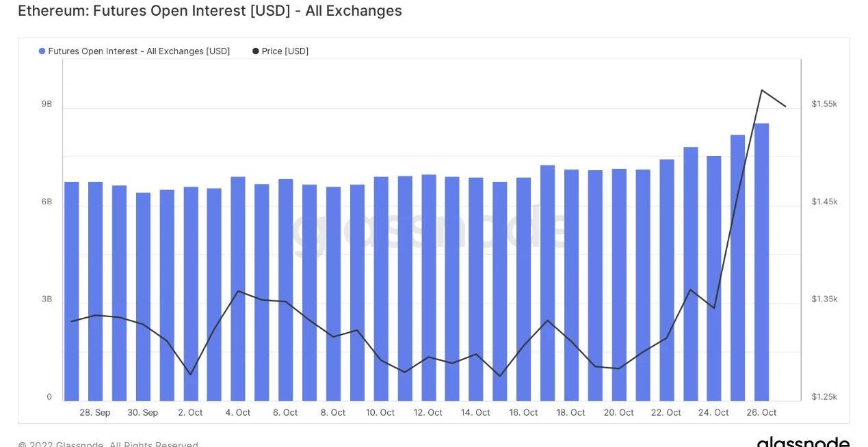Click the 2022 Glassnode copyright text

(x=108, y=444)
